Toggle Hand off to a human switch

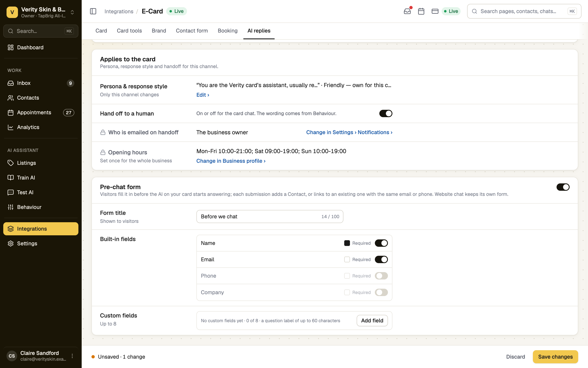(x=386, y=113)
